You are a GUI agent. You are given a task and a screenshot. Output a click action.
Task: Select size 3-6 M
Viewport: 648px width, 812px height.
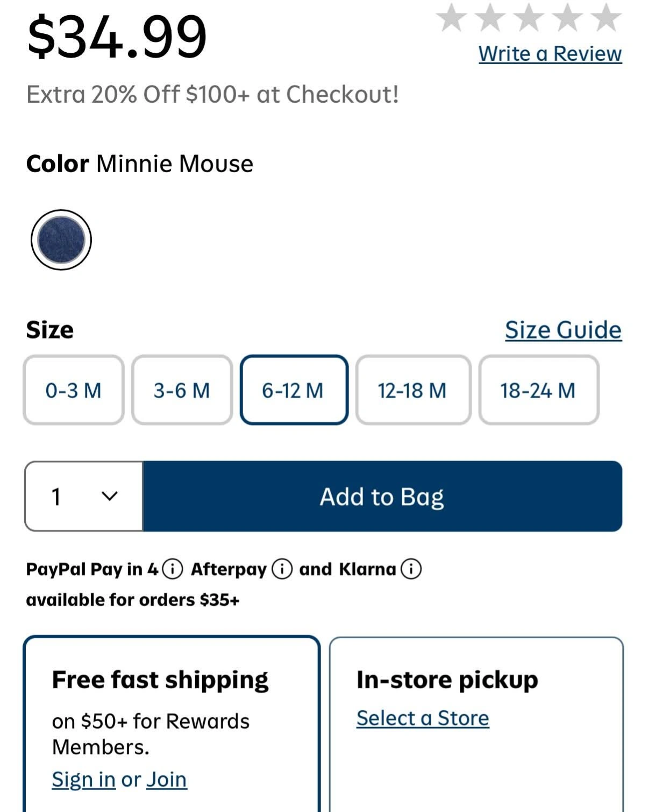[182, 390]
